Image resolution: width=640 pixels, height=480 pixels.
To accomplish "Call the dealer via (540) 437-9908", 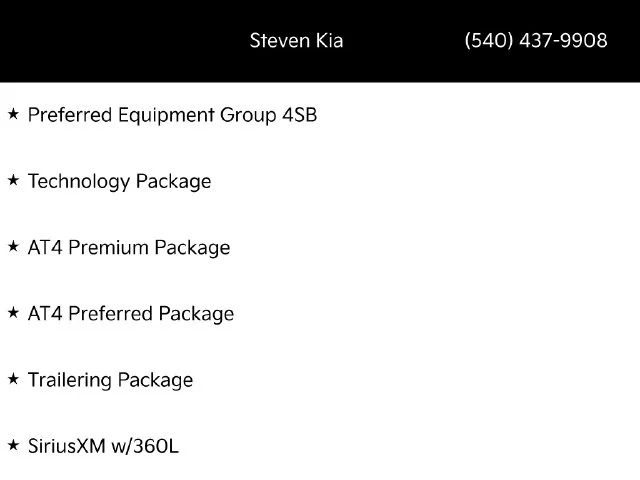I will point(536,40).
